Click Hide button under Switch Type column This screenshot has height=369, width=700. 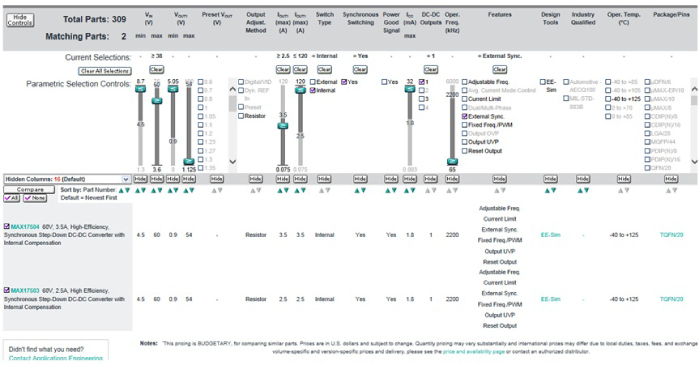pyautogui.click(x=324, y=179)
